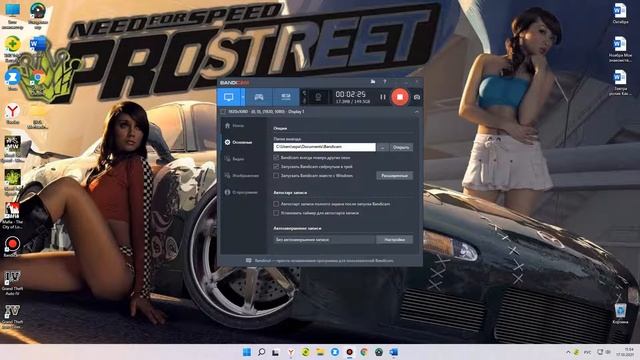
Task: Open Bandicam desktop shortcut
Action: pyautogui.click(x=12, y=247)
